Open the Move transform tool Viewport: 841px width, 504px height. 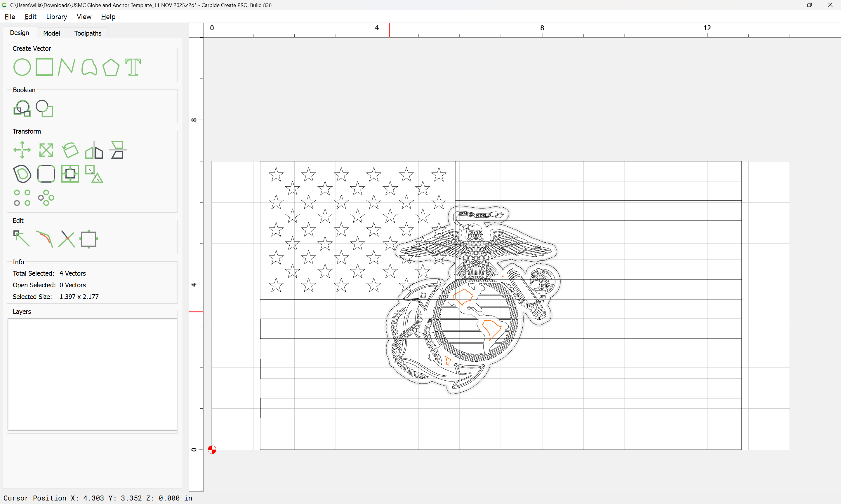click(x=22, y=150)
